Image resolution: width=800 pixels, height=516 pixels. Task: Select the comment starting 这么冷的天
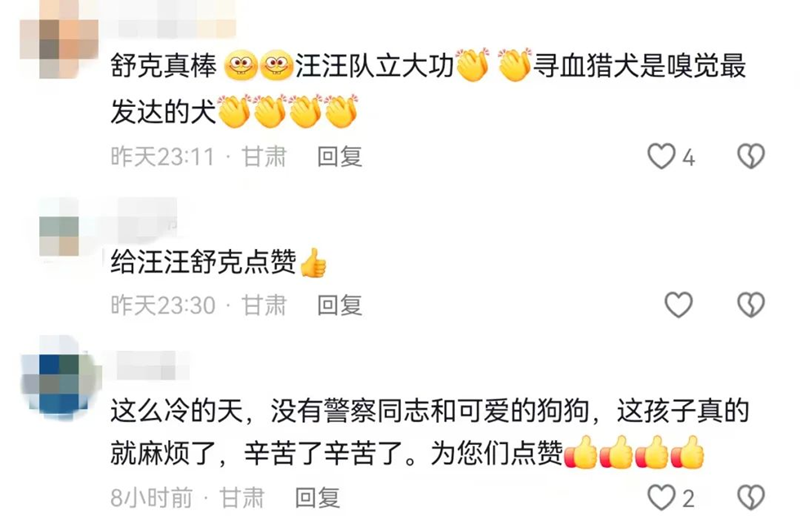pos(430,432)
